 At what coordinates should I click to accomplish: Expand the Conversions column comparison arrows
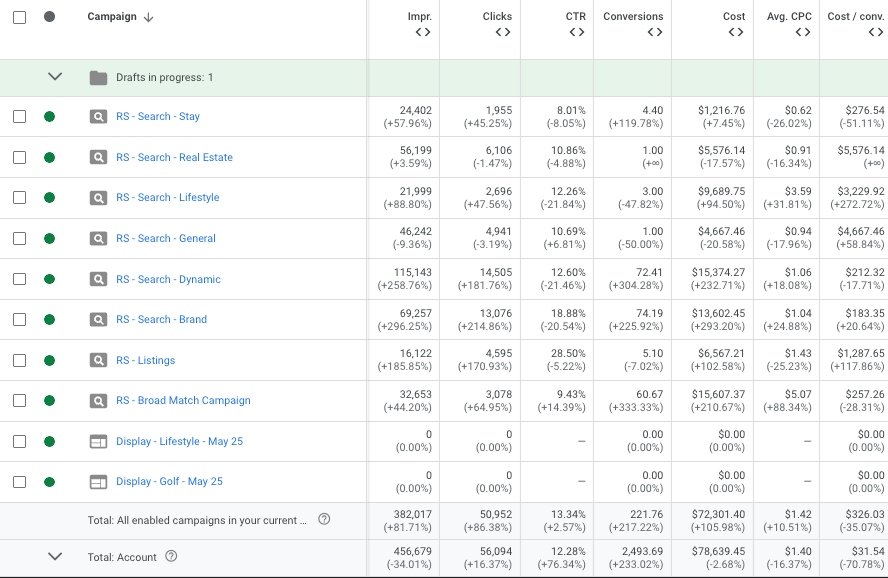(655, 32)
